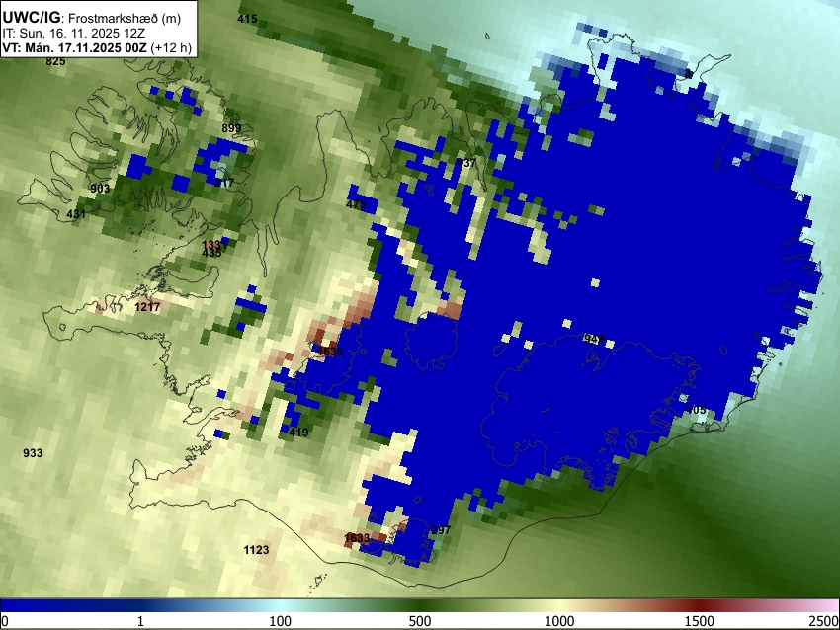Click the color scale label 2500
840x630 pixels.
coord(824,621)
